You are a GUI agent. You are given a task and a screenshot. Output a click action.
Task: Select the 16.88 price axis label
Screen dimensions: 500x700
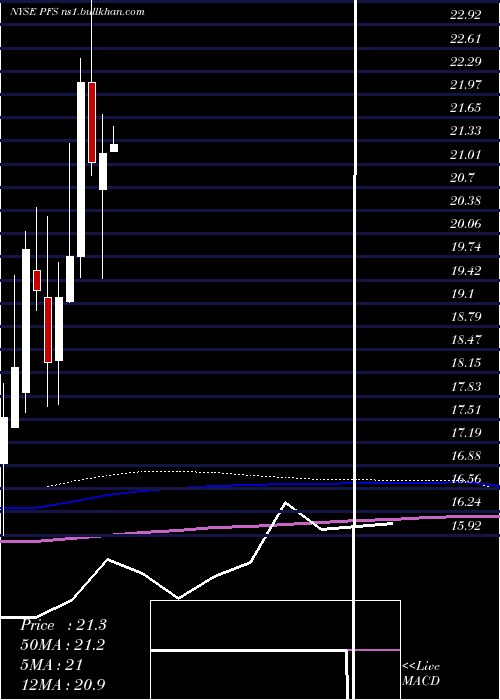point(466,456)
